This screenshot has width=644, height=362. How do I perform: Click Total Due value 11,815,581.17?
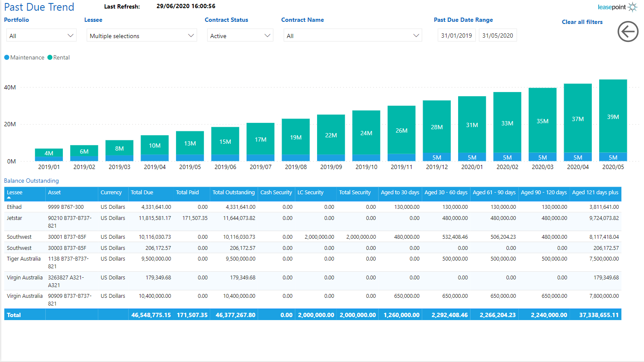coord(155,218)
